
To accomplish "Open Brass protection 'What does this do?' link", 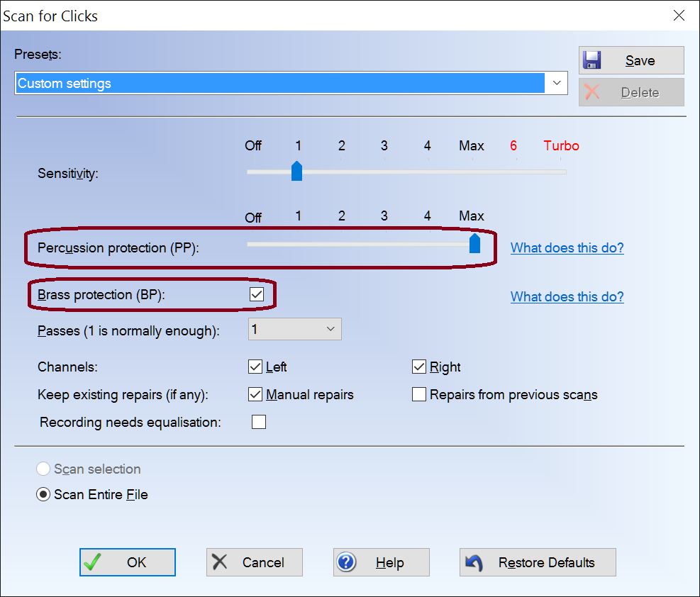I will (567, 296).
